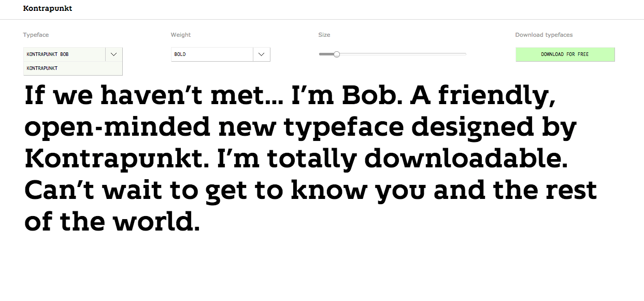
Task: Click the chevron arrow of the Typeface dropdown
Action: coord(114,54)
